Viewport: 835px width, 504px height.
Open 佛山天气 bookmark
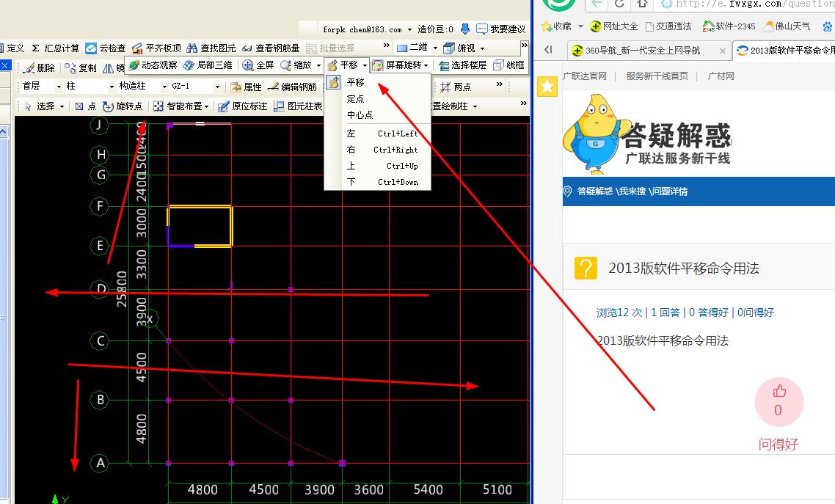click(787, 26)
